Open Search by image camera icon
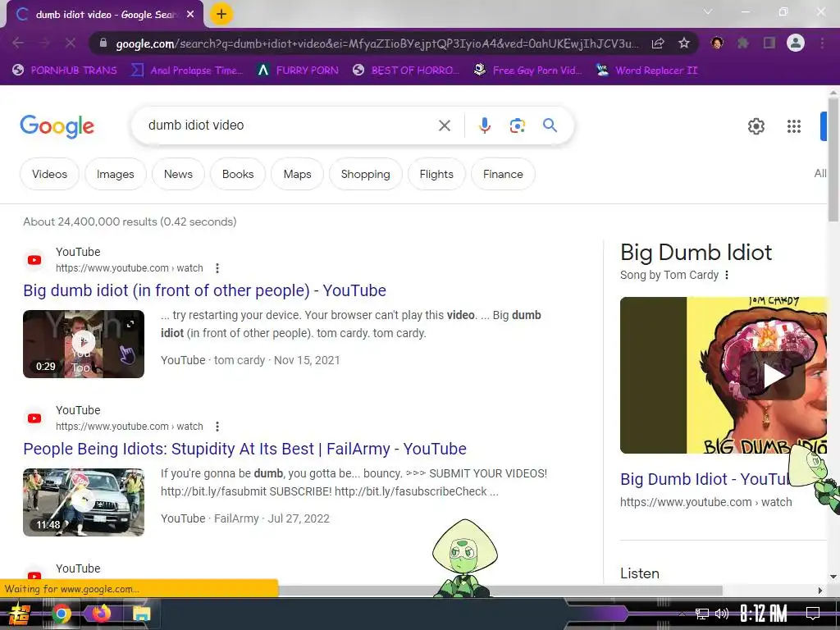840x630 pixels. [517, 126]
